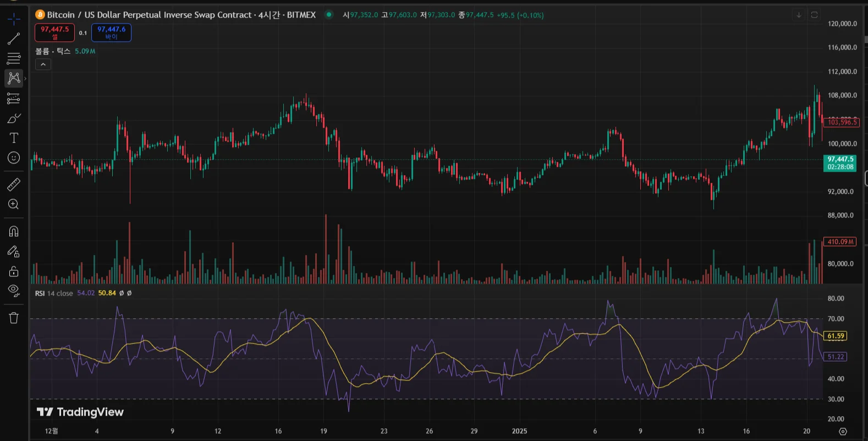This screenshot has width=868, height=441.
Task: Remove drawings using the trash icon
Action: click(14, 318)
